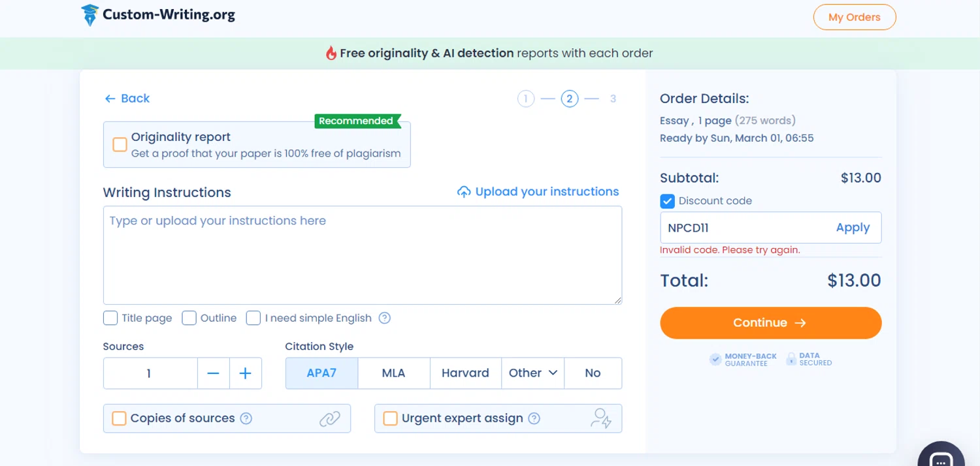Click the Custom-Writing.org graduation cap logo
980x466 pixels.
pyautogui.click(x=90, y=15)
